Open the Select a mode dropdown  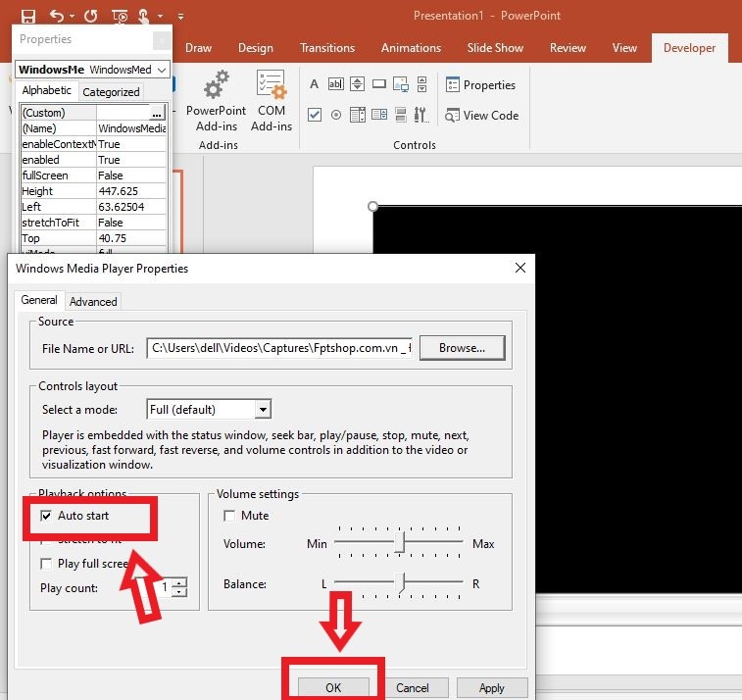263,410
